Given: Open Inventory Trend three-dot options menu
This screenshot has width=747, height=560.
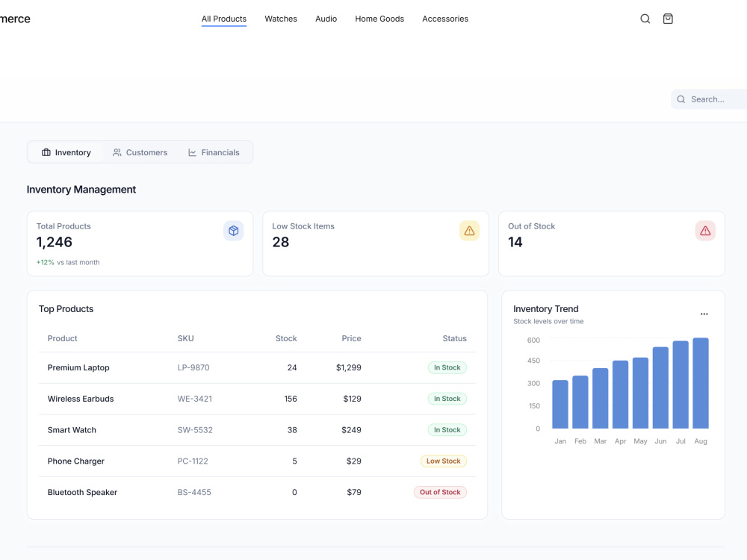Looking at the screenshot, I should [704, 314].
